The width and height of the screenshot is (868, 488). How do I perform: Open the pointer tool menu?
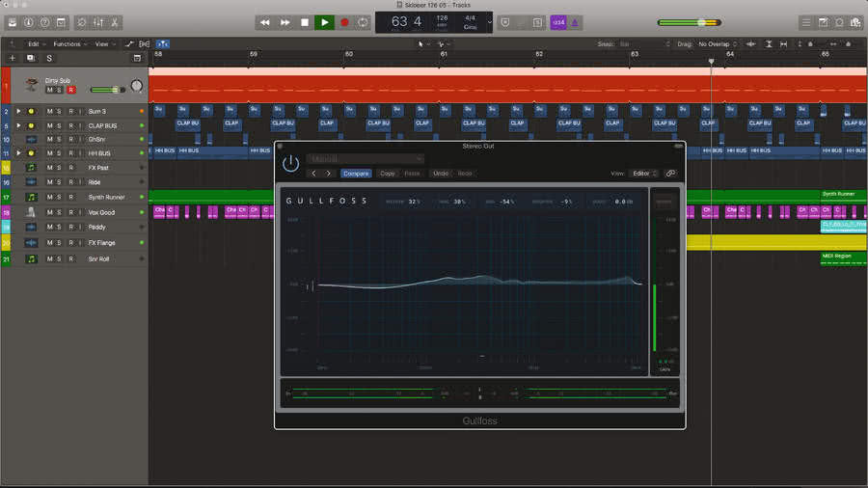pyautogui.click(x=423, y=43)
